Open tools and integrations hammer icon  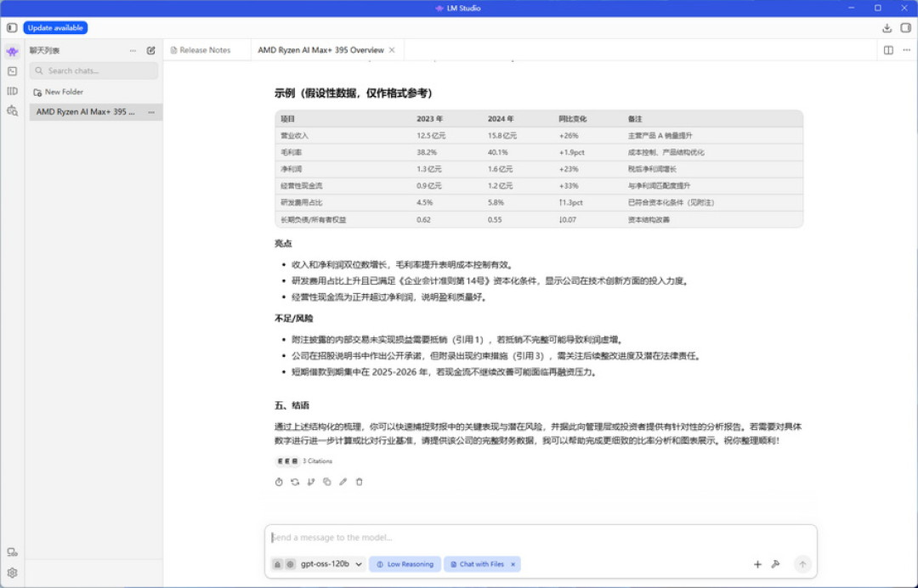776,564
